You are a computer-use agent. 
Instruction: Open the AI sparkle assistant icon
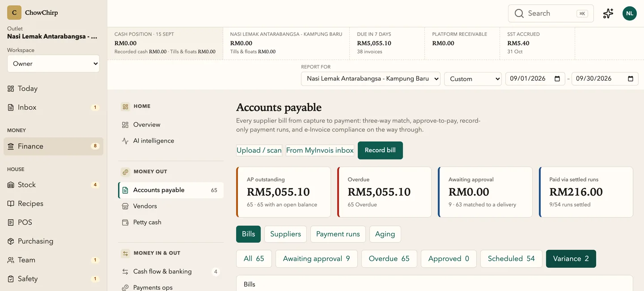point(608,13)
